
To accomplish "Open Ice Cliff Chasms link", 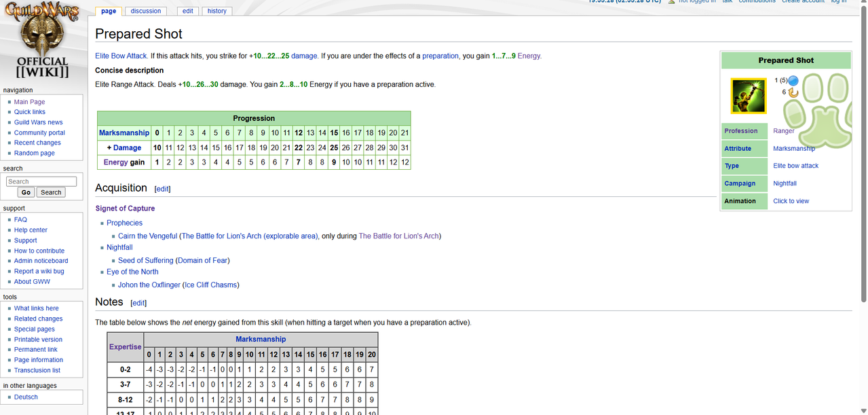I will (211, 285).
